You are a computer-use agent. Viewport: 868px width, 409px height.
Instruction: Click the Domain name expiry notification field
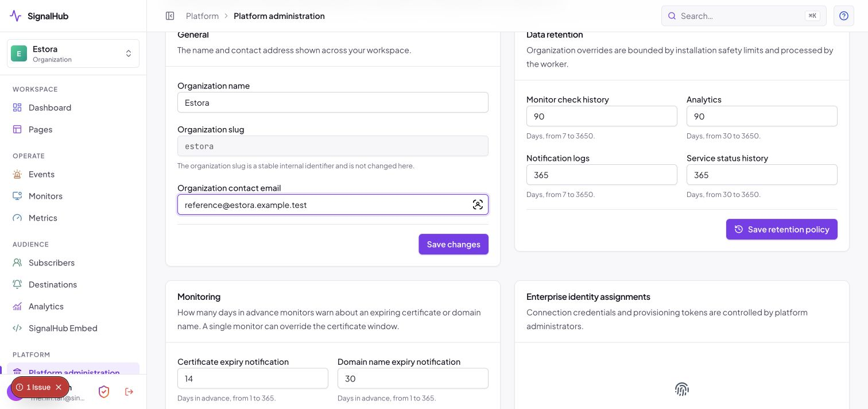point(413,379)
